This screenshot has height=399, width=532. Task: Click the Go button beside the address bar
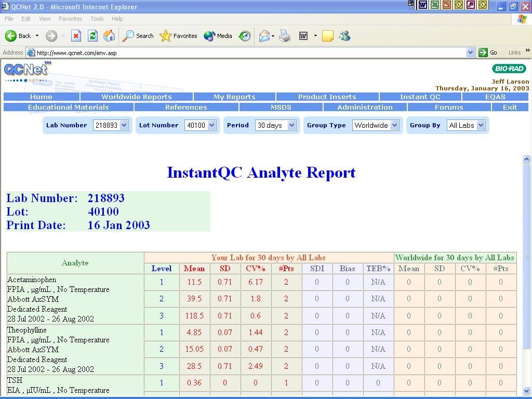(488, 52)
